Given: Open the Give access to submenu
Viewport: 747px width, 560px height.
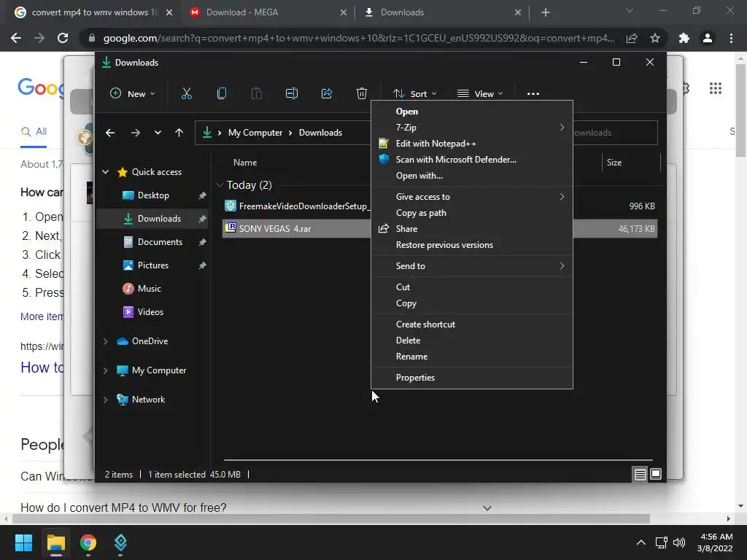Looking at the screenshot, I should pyautogui.click(x=472, y=197).
